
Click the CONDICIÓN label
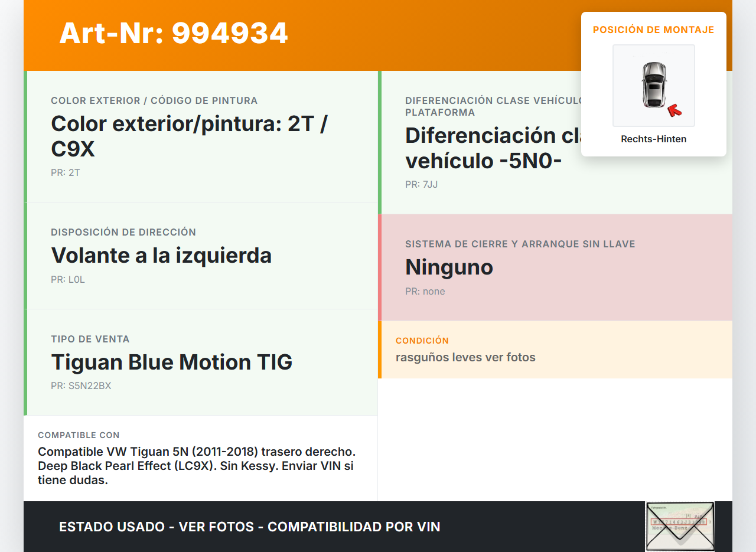tap(422, 341)
